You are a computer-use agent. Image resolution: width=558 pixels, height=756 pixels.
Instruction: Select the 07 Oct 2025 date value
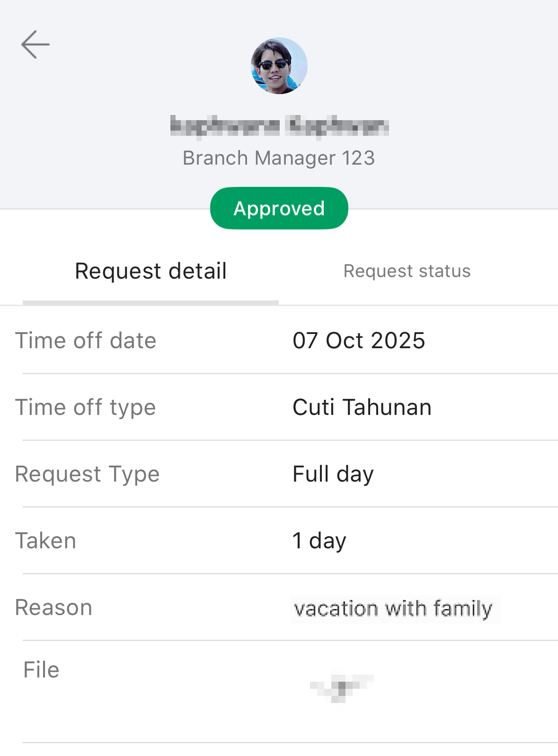click(x=359, y=341)
